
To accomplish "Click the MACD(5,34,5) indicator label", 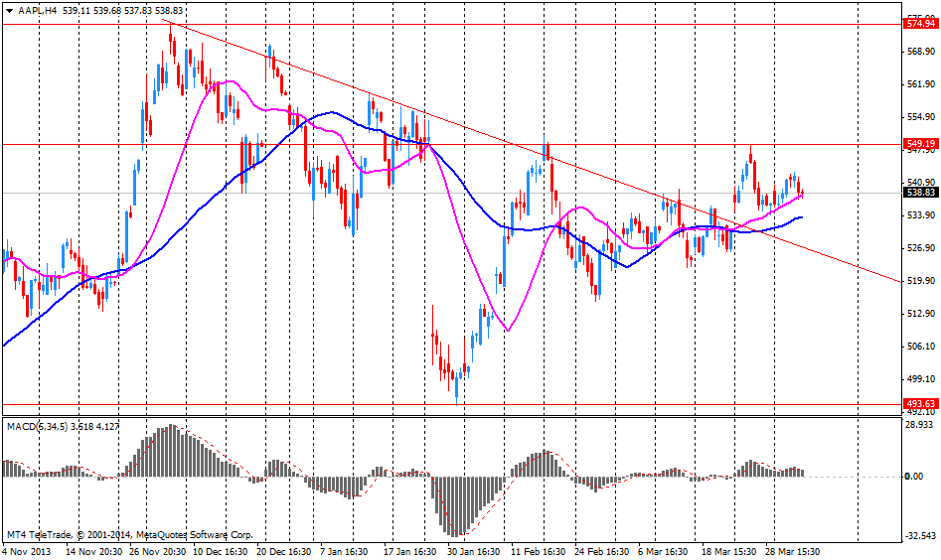I will coord(37,426).
